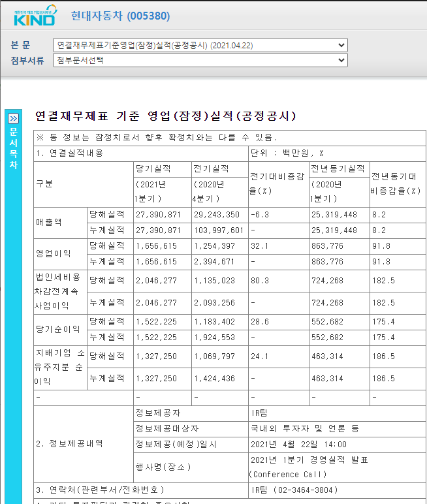Image resolution: width=427 pixels, height=504 pixels.
Task: Click the value 24.1
Action: 259,357
